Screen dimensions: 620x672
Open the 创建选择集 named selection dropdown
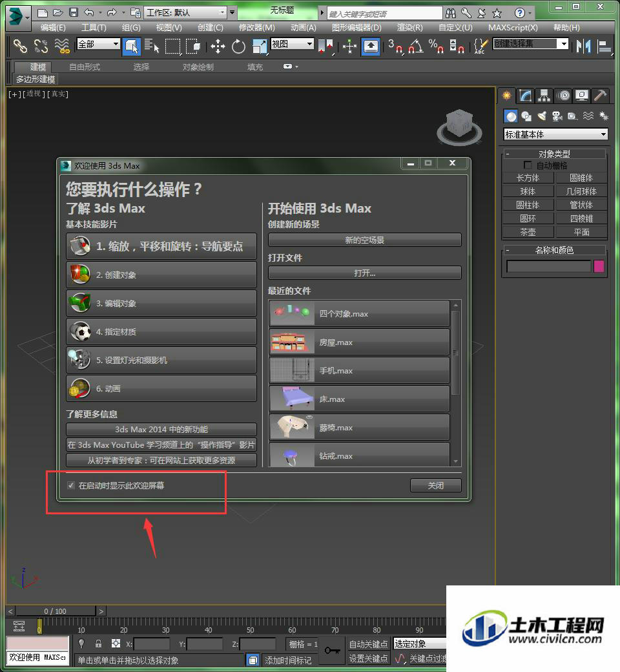point(530,44)
